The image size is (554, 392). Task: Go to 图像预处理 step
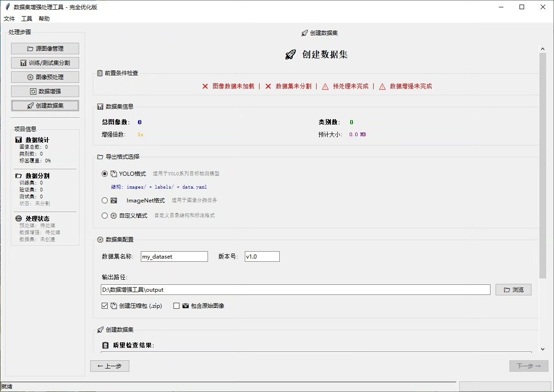pyautogui.click(x=45, y=77)
